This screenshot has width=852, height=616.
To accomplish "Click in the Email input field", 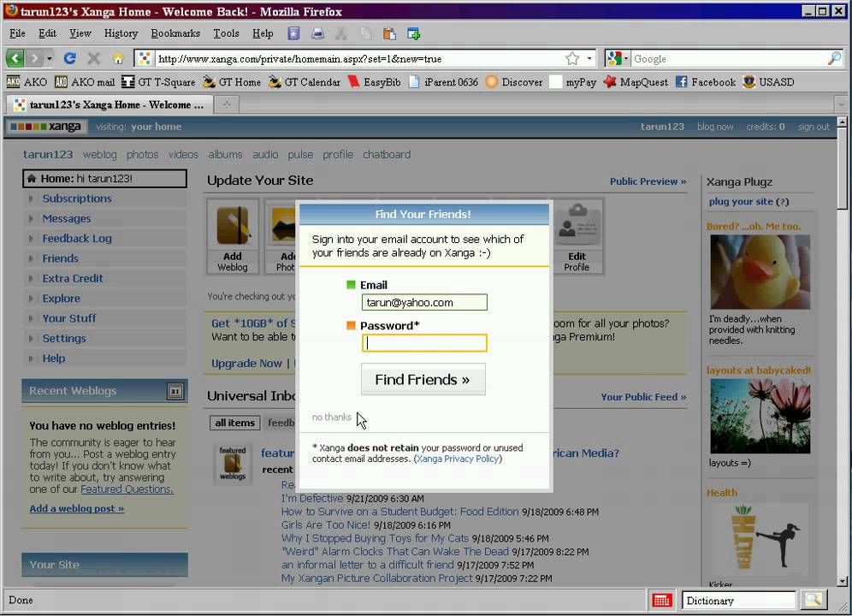I will point(424,302).
